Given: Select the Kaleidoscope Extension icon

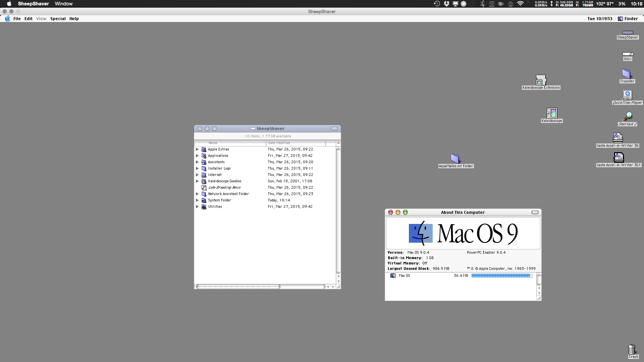Looking at the screenshot, I should tap(541, 80).
